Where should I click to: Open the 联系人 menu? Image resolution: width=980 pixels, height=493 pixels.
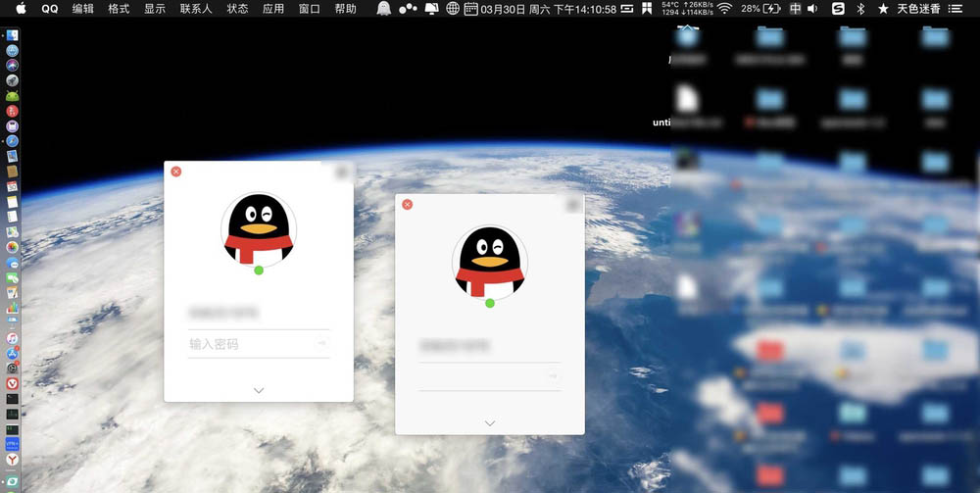(x=196, y=9)
